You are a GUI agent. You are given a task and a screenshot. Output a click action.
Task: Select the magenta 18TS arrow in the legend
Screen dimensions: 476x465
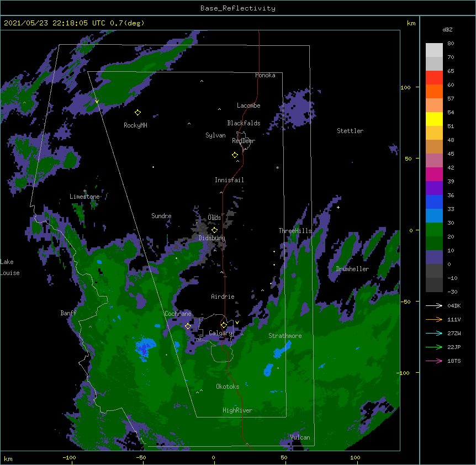[x=434, y=361]
